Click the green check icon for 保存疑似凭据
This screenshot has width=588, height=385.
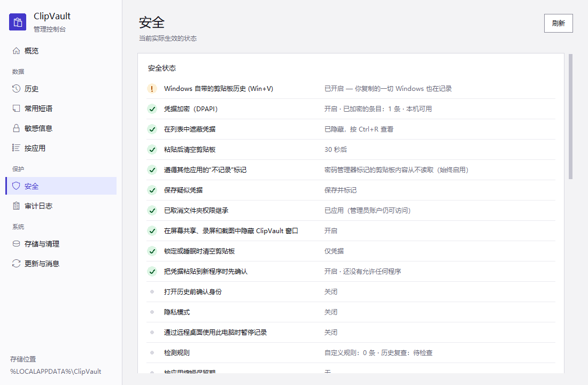coord(152,190)
